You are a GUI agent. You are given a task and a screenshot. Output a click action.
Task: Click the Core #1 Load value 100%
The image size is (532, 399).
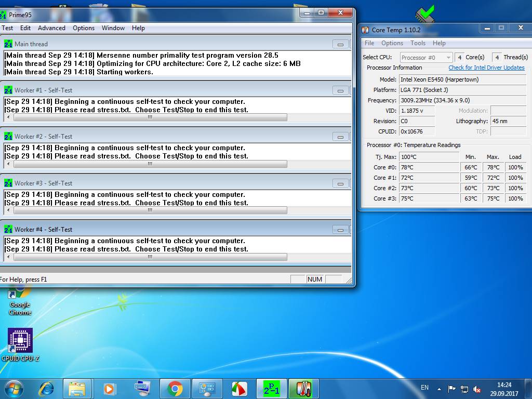click(515, 178)
